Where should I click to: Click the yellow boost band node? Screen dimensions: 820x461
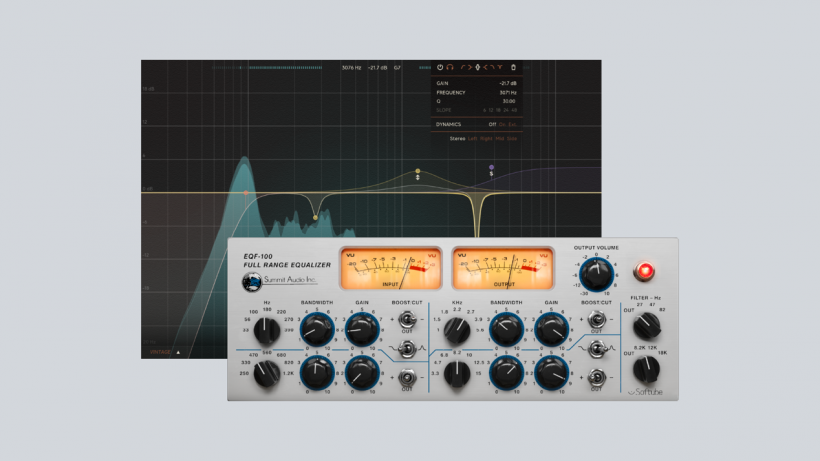[417, 171]
